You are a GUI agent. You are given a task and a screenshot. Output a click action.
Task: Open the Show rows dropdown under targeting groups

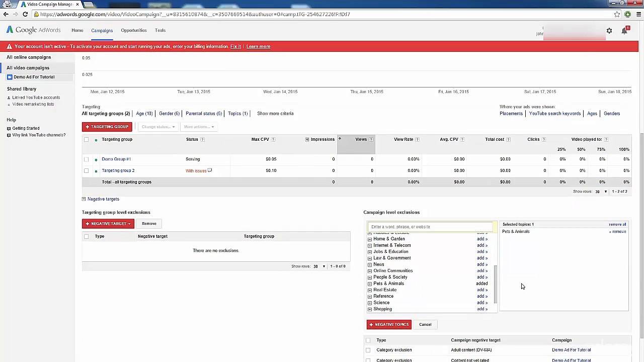click(601, 192)
